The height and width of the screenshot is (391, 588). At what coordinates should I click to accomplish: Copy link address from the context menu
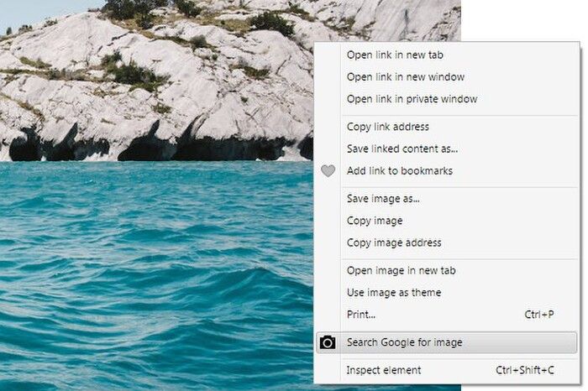pos(388,127)
